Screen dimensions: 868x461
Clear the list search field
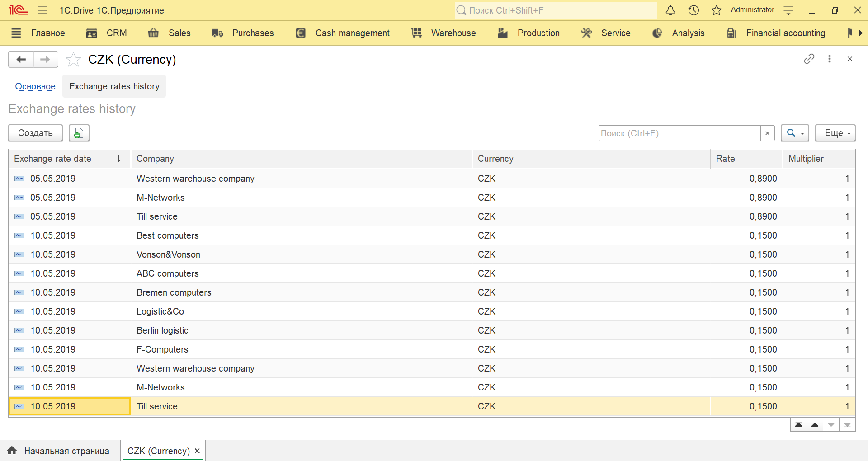coord(767,133)
